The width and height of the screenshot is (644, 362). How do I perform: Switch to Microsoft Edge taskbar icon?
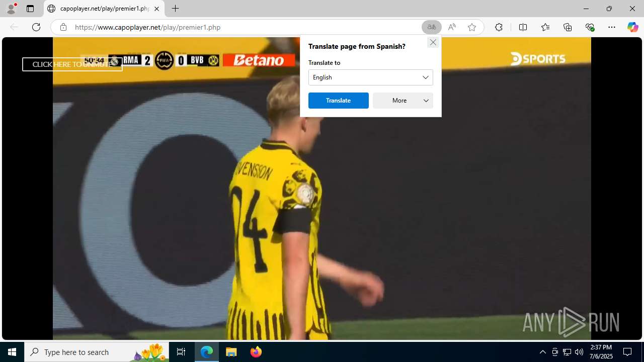coord(207,352)
